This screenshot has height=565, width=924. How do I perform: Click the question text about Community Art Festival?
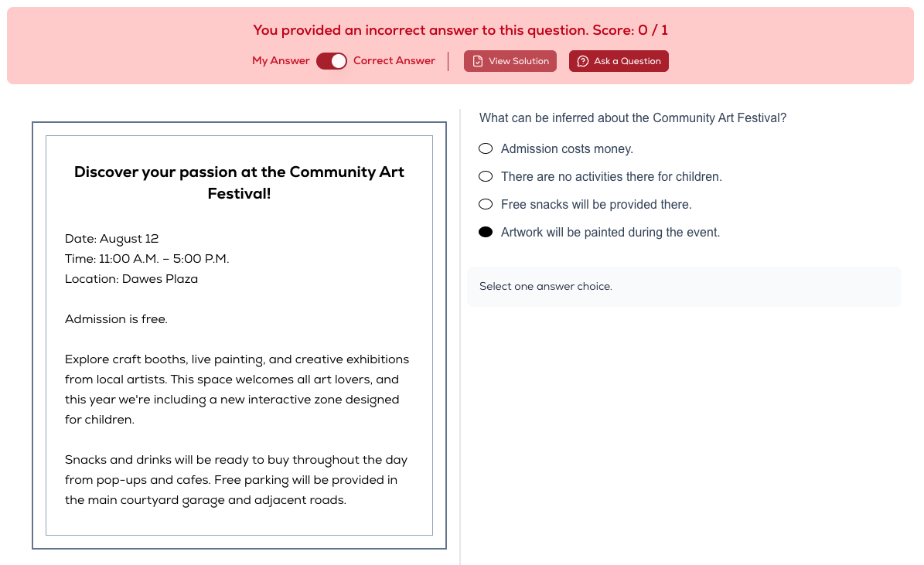(x=633, y=117)
